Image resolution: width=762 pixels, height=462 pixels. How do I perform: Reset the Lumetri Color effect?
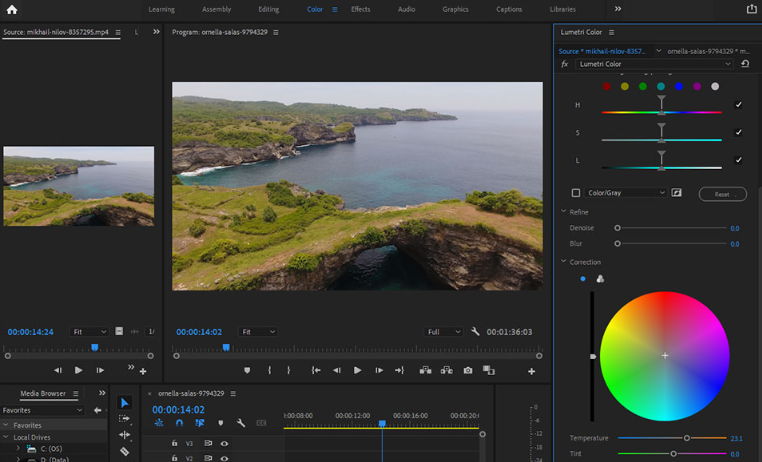click(745, 64)
